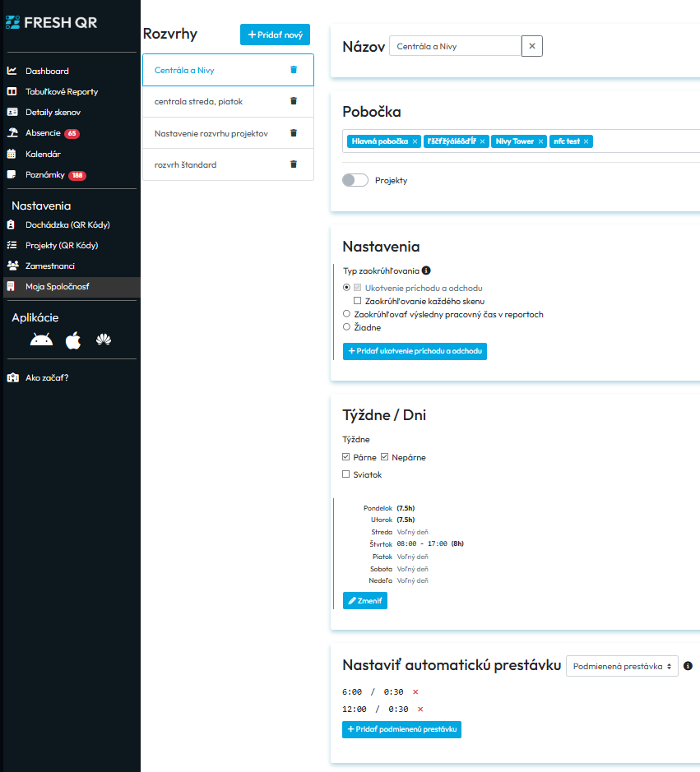700x772 pixels.
Task: Open the Apple app link icon
Action: click(x=73, y=340)
